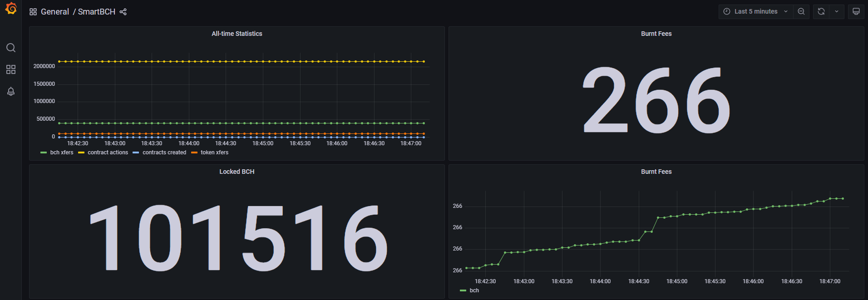Expand the refresh interval dropdown arrow
The image size is (868, 300).
pos(837,11)
